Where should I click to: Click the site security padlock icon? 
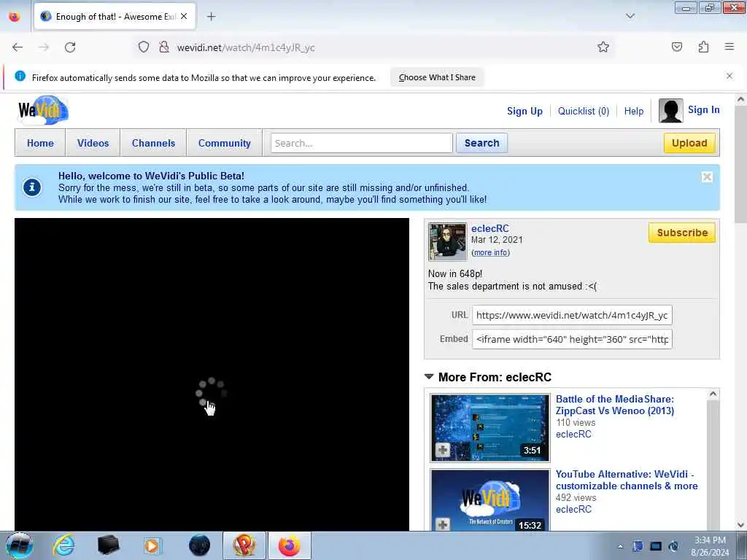coord(164,47)
